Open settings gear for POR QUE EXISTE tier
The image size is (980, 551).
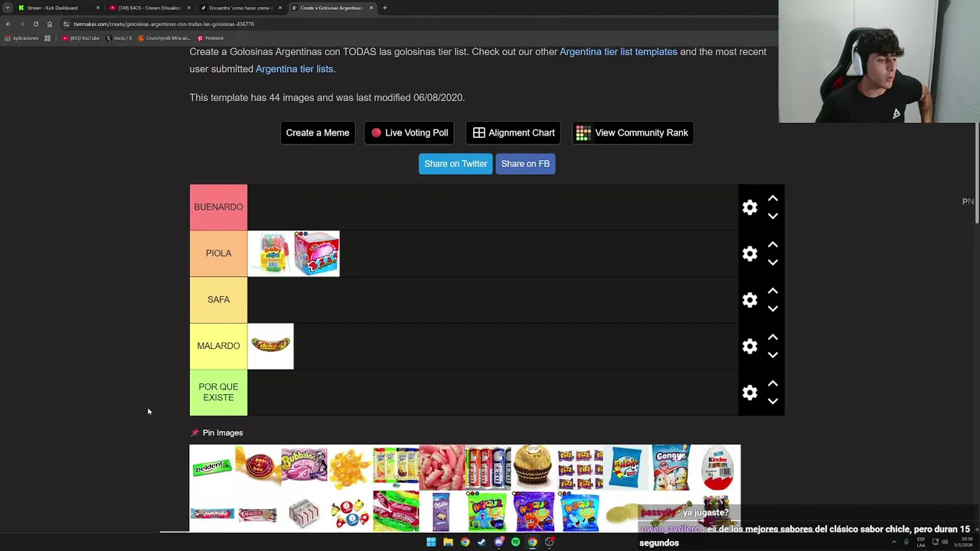750,393
